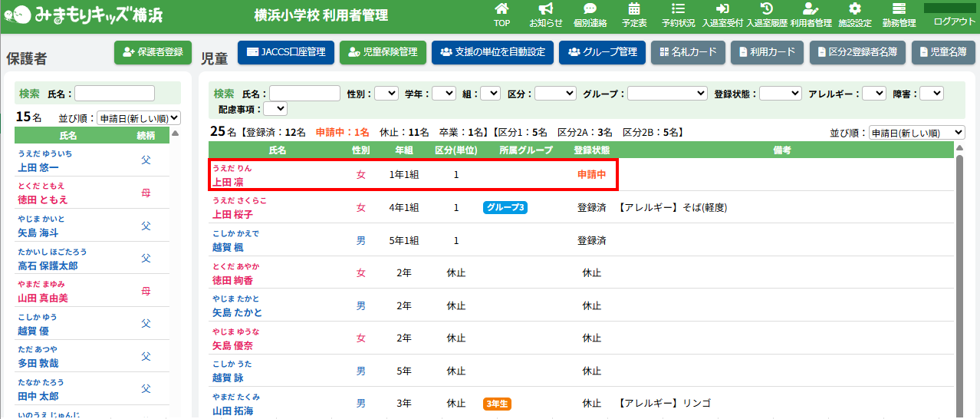Screen dimensions: 980x419
Task: Click the JACCS口座管理 button
Action: coord(285,52)
